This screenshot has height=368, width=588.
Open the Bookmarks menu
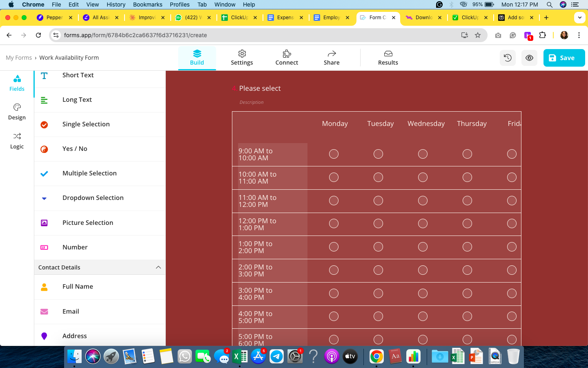[147, 4]
